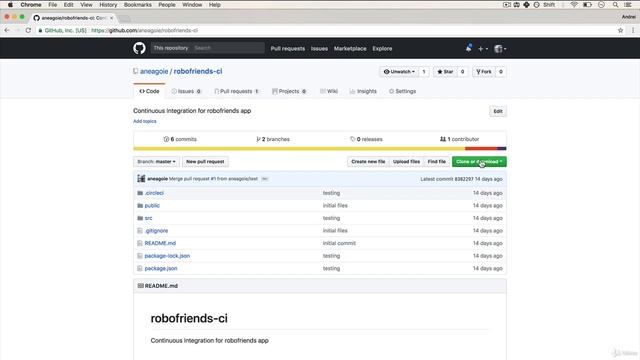Open the user avatar menu

pyautogui.click(x=500, y=49)
